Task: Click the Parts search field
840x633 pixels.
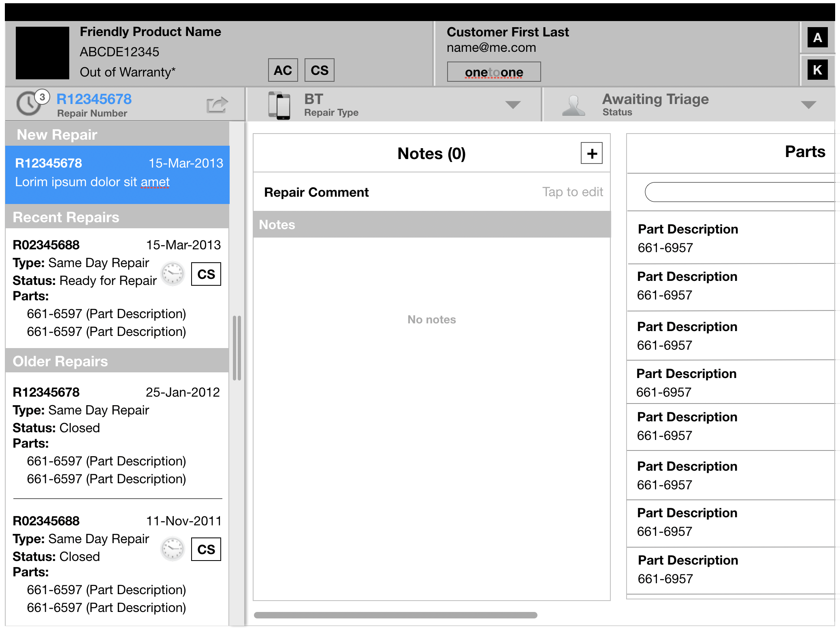Action: coord(740,192)
